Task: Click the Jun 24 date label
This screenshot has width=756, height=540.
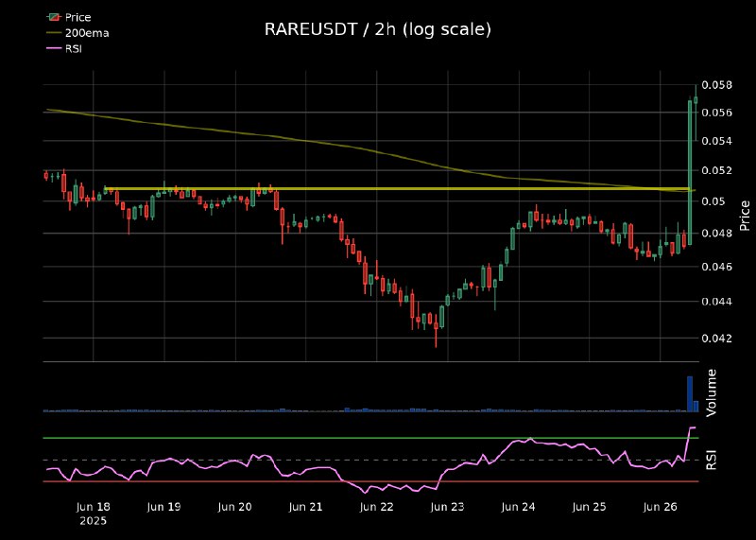Action: pyautogui.click(x=518, y=507)
